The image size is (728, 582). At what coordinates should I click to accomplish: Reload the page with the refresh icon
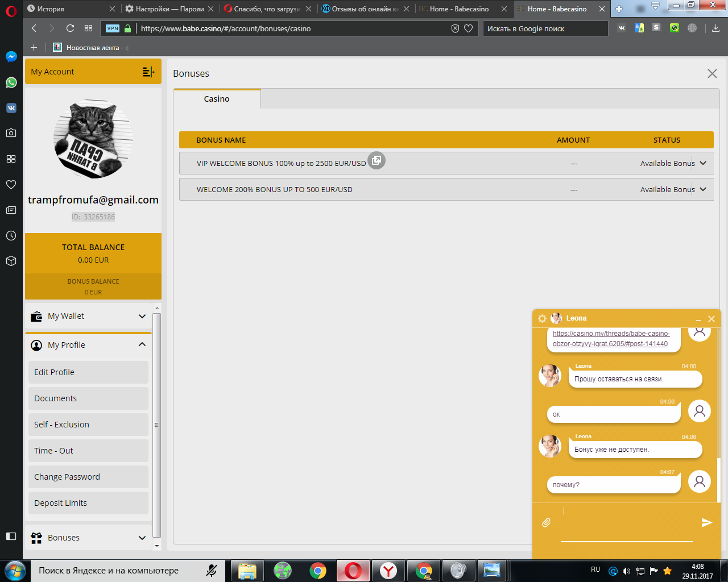[x=70, y=28]
